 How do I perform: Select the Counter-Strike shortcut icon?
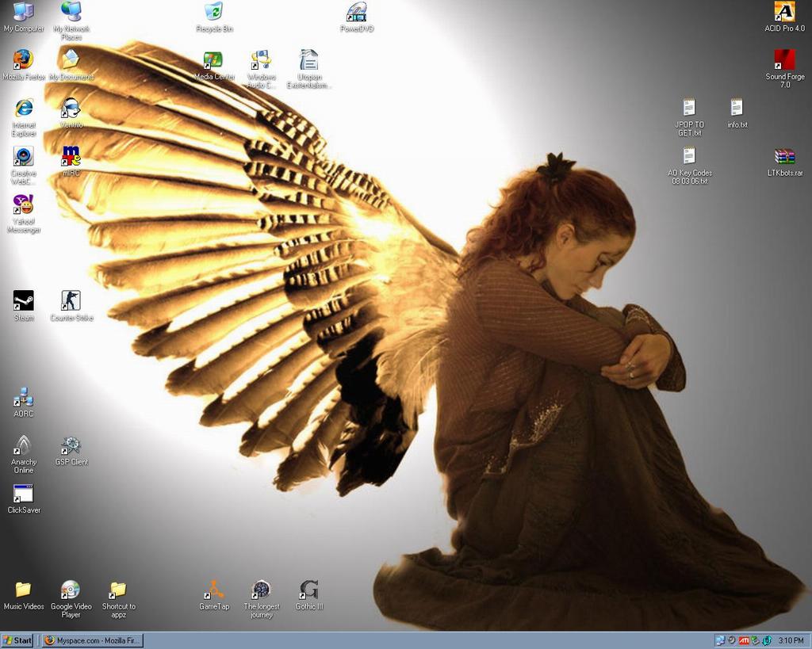71,301
